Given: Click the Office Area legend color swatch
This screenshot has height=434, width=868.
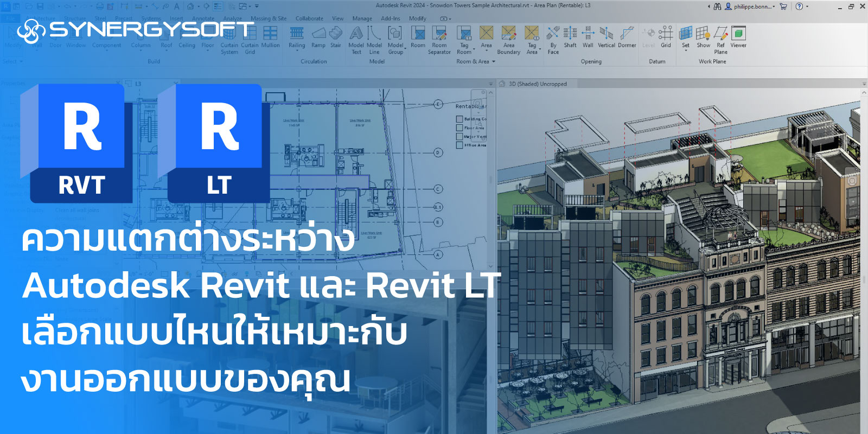Looking at the screenshot, I should (x=459, y=145).
